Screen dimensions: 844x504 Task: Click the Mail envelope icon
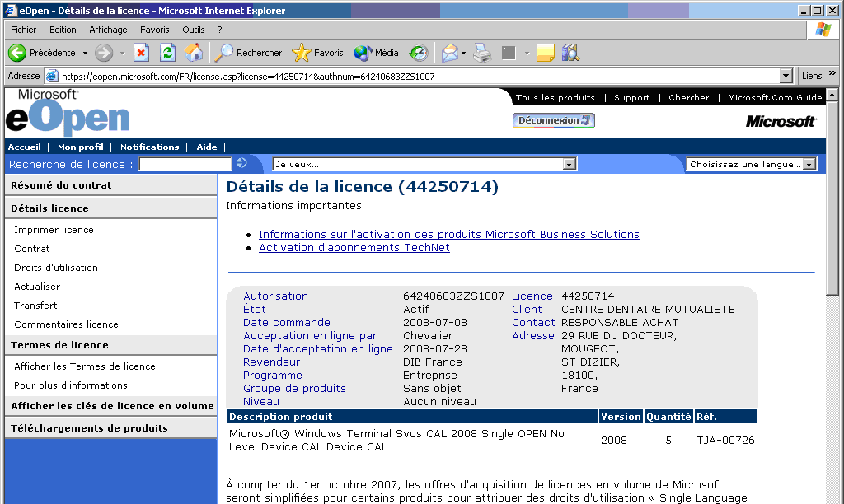click(449, 53)
